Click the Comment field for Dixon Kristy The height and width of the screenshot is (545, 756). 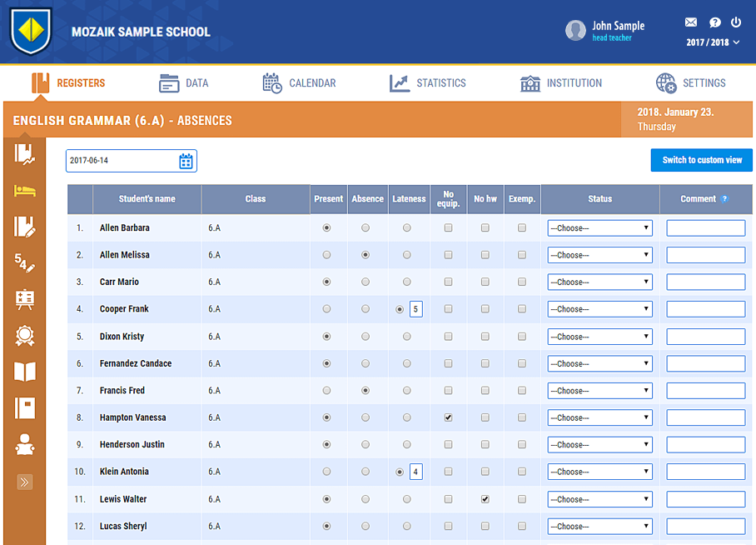(705, 337)
